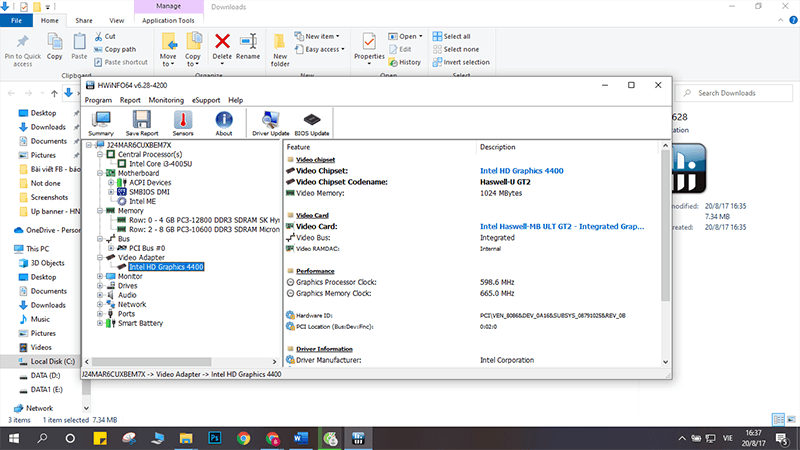Click the tree pane horizontal scrollbar
This screenshot has width=800, height=450.
[152, 361]
